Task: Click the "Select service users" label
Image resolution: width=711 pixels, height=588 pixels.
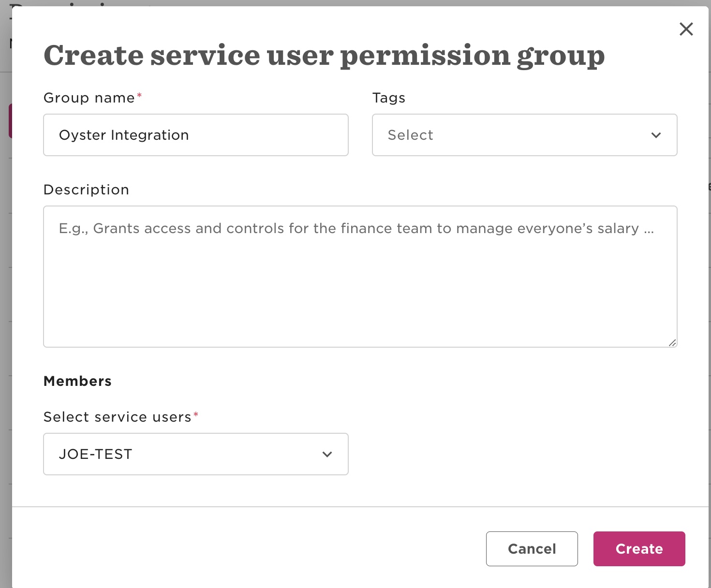Action: click(117, 417)
